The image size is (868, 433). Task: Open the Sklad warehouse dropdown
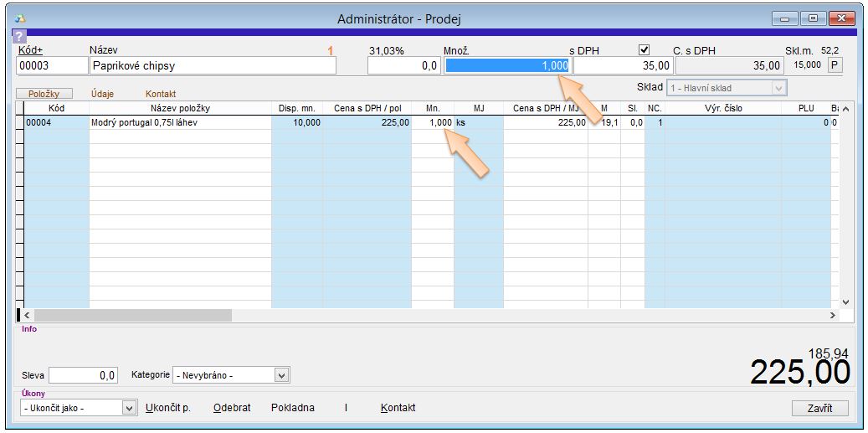(x=778, y=88)
